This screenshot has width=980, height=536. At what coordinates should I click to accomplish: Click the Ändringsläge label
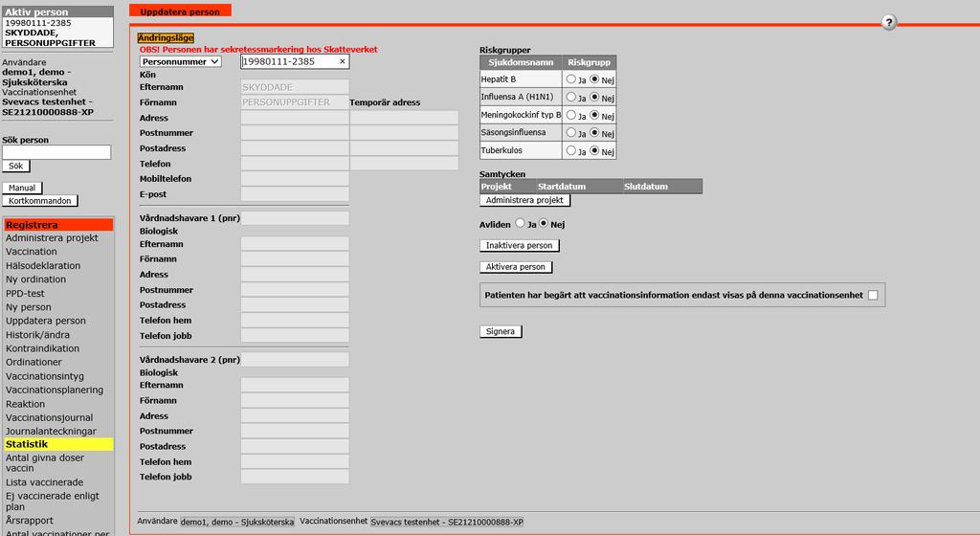click(166, 38)
